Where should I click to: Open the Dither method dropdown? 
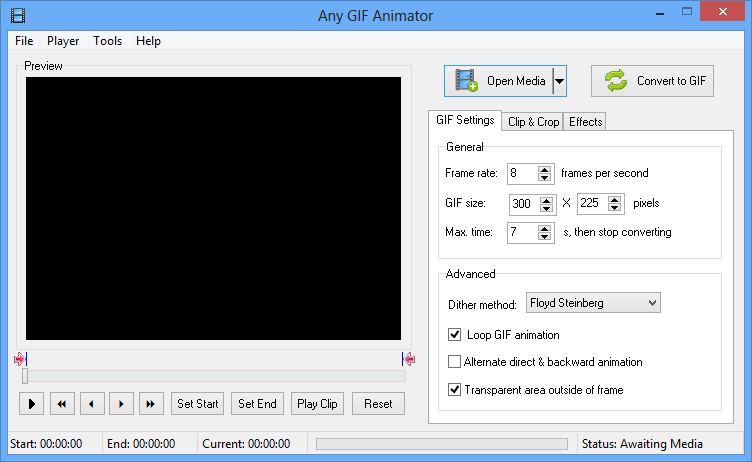(593, 303)
